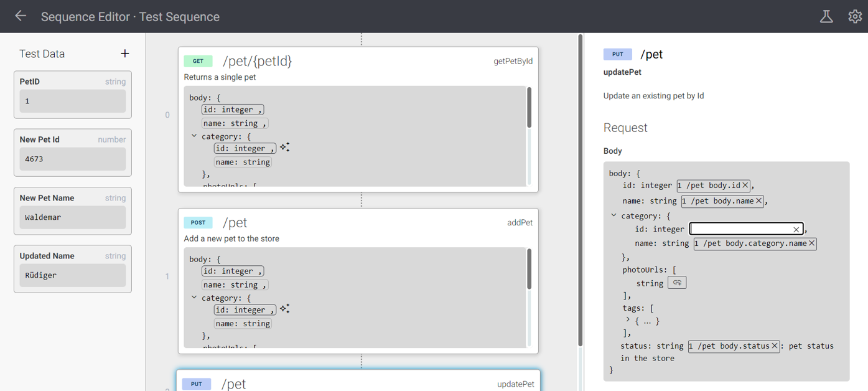The height and width of the screenshot is (391, 868).
Task: Click the POST method badge
Action: pos(198,222)
